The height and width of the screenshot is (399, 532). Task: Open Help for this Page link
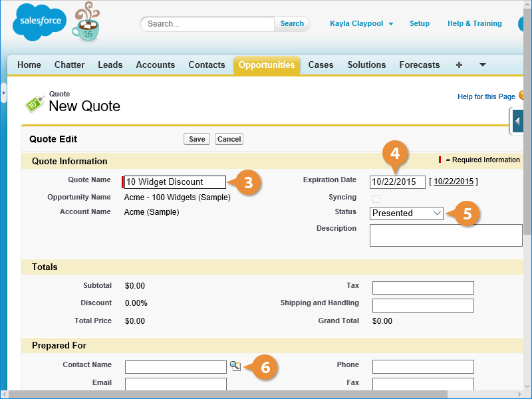click(486, 96)
